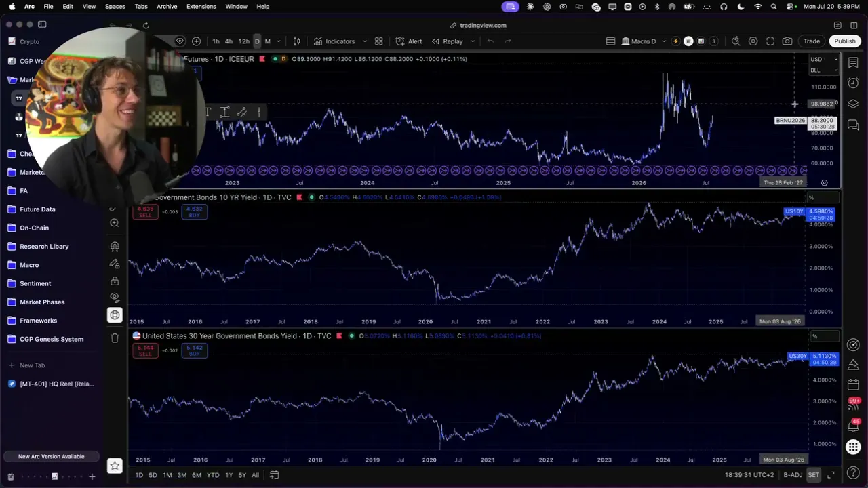
Task: Open the Trade panel
Action: coord(812,41)
